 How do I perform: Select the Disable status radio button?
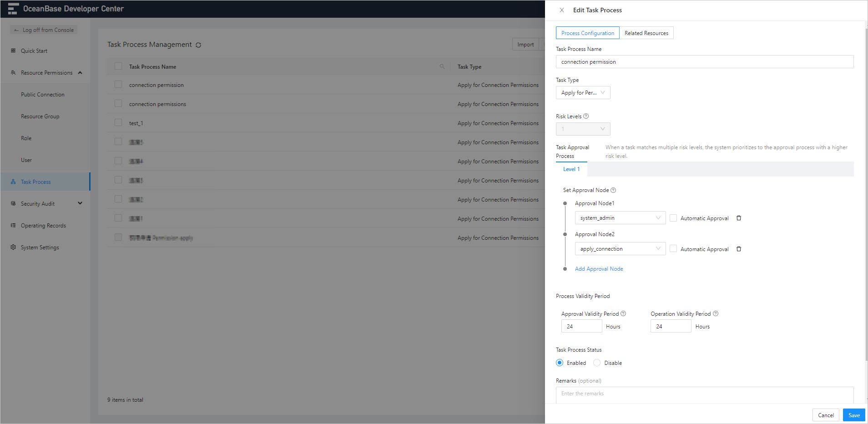597,363
